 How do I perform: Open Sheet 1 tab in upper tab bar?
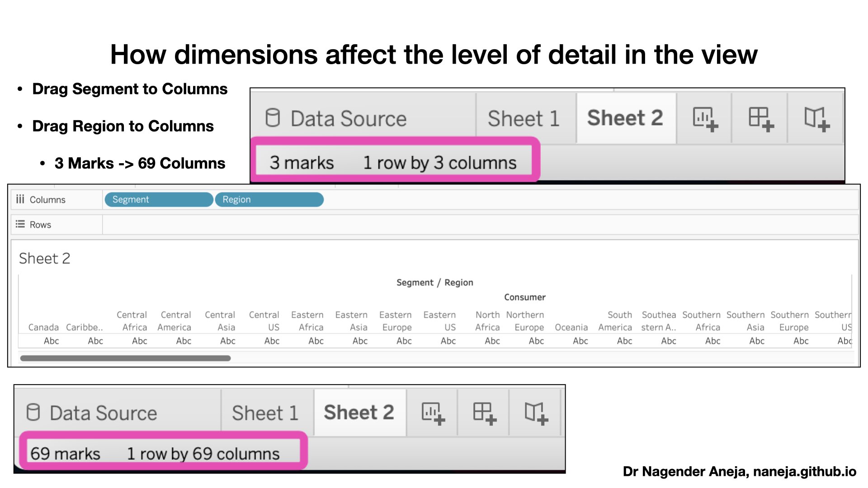(x=524, y=119)
